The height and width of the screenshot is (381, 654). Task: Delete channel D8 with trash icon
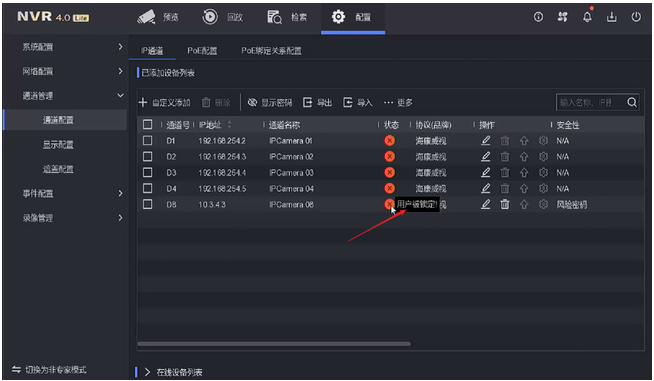click(x=505, y=204)
